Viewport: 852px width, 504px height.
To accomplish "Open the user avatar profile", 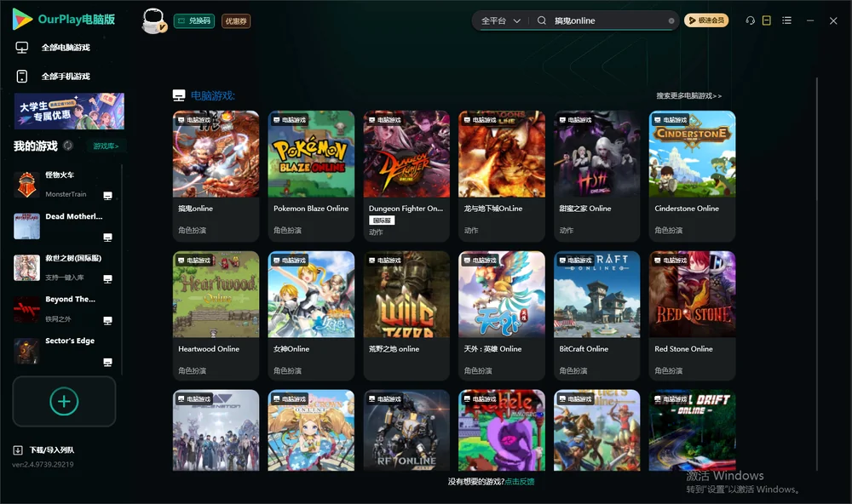I will point(153,20).
